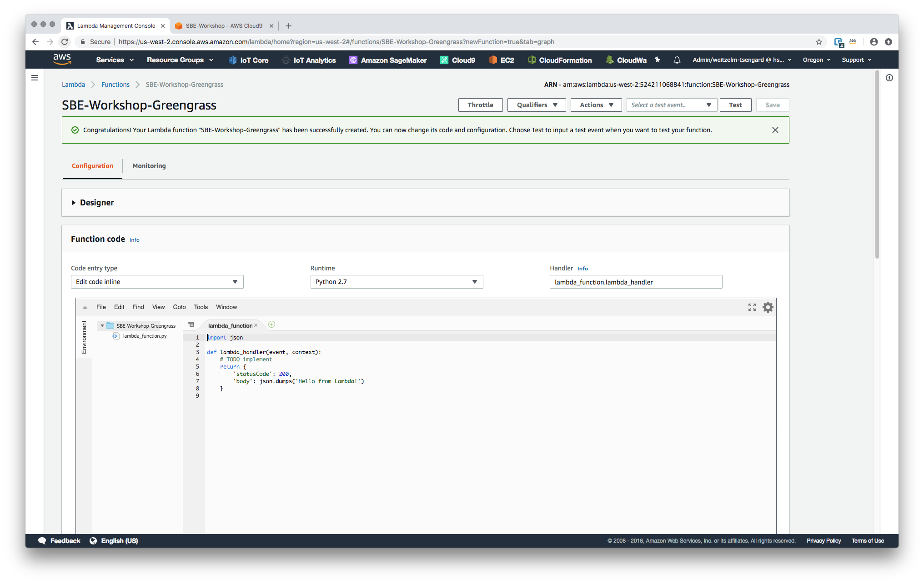Bookmark this page with the star icon
The image size is (924, 584).
[819, 42]
